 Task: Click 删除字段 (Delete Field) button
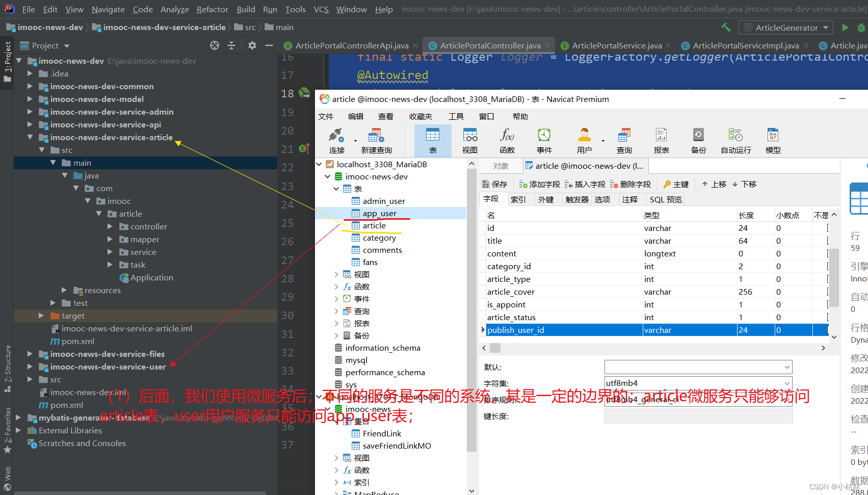[x=630, y=184]
